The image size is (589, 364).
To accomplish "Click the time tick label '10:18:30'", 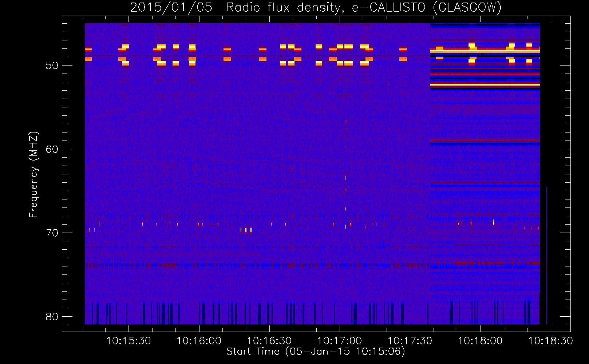I will [550, 341].
